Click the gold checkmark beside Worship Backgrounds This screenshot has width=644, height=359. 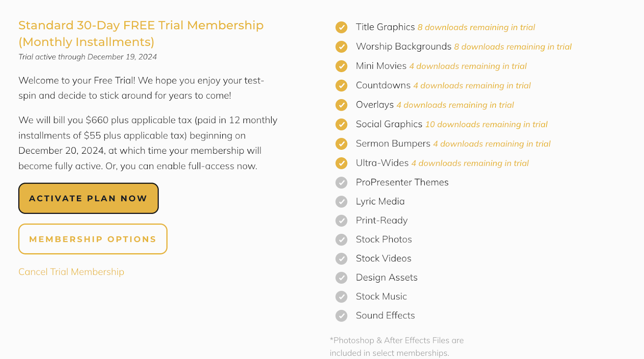click(341, 47)
